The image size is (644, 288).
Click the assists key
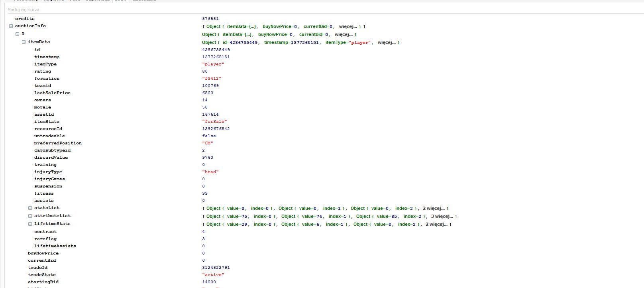tap(44, 201)
